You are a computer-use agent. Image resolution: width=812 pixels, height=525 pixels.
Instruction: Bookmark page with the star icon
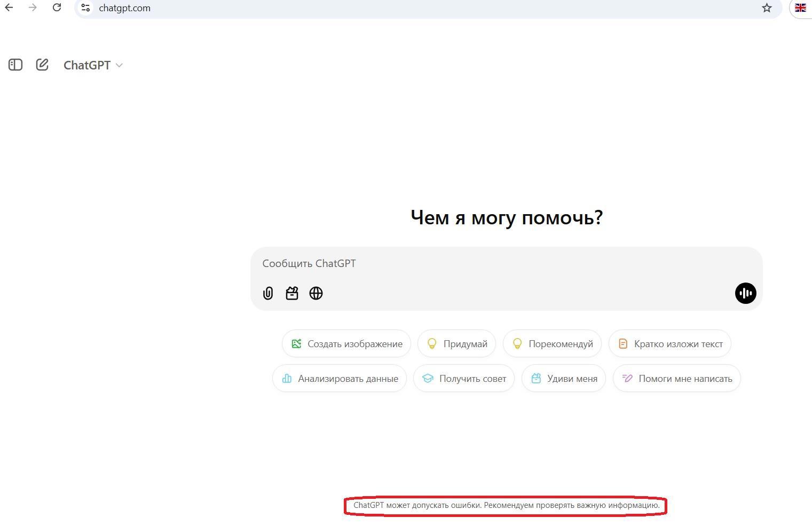767,8
